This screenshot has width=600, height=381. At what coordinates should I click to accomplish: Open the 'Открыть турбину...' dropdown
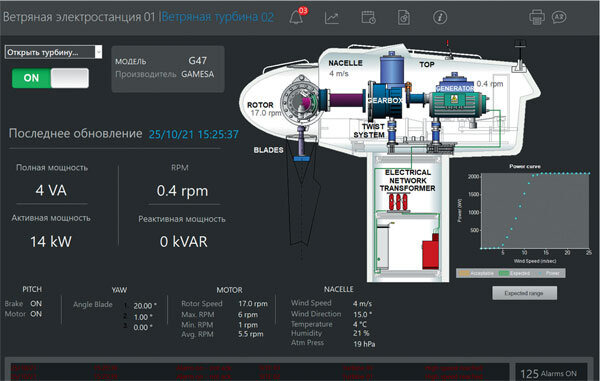54,52
